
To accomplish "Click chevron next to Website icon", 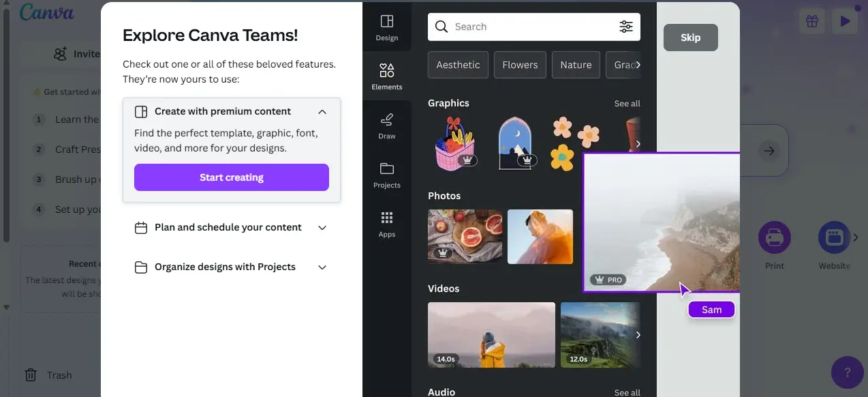I will point(856,237).
